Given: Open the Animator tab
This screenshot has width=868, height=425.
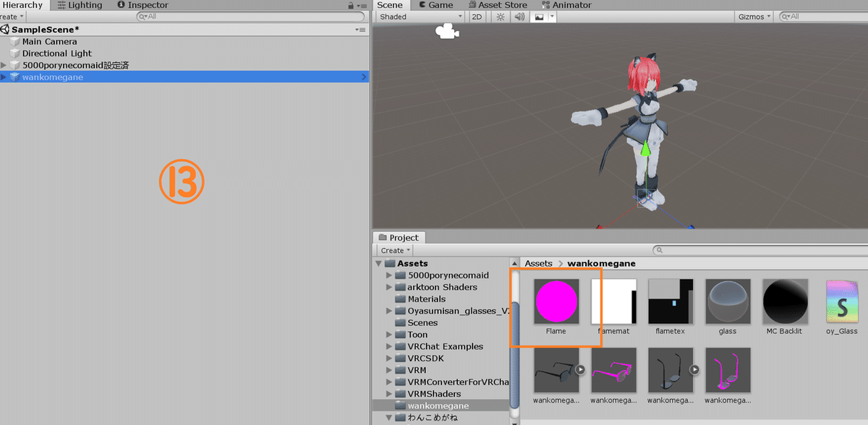Looking at the screenshot, I should [566, 5].
